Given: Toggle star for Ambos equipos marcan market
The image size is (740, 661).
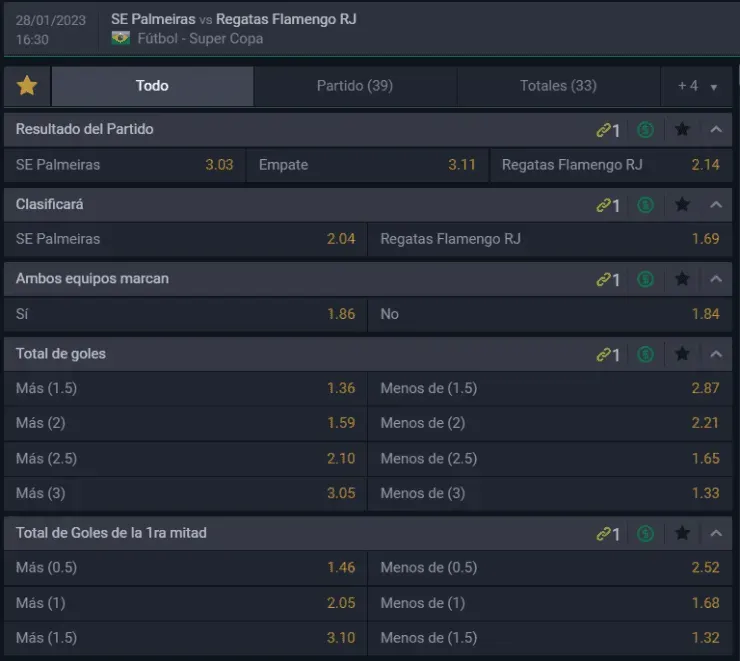Looking at the screenshot, I should [682, 279].
